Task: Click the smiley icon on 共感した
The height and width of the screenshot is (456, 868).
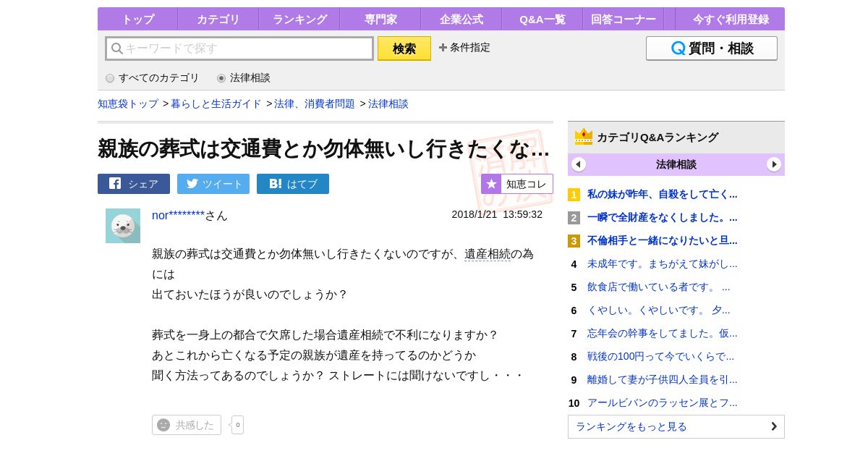Action: [x=163, y=425]
